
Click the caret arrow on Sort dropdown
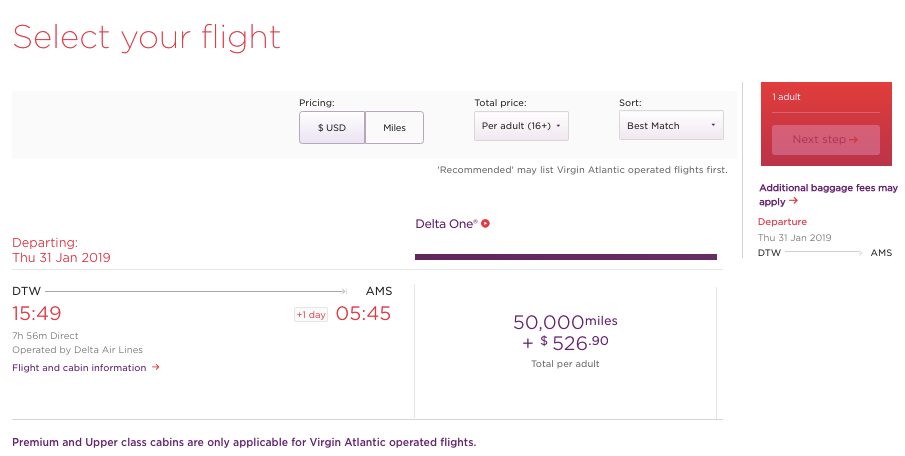(713, 125)
